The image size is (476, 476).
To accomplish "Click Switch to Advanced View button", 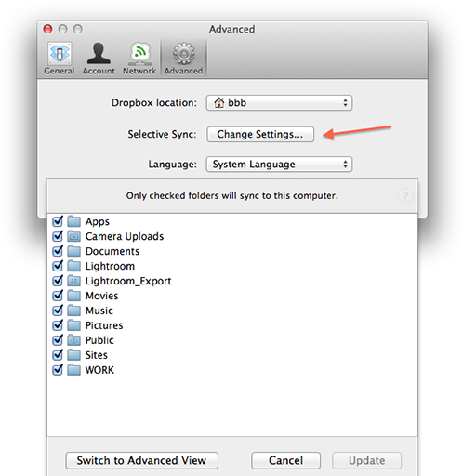I will click(142, 460).
